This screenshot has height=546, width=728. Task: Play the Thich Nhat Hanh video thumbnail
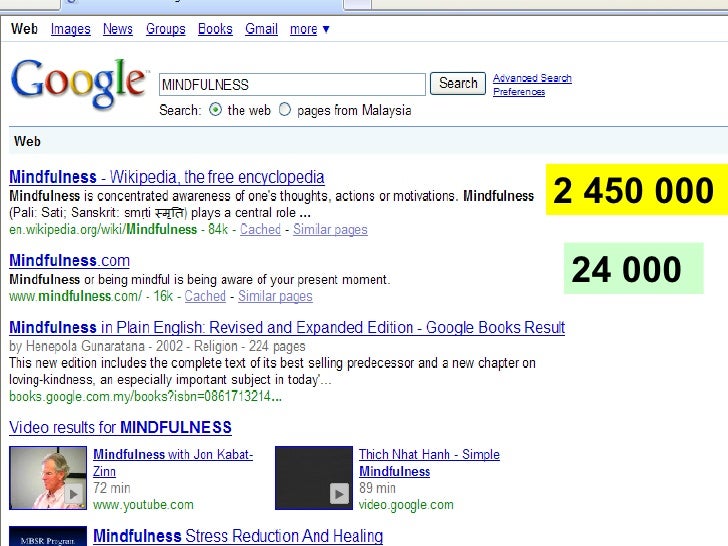314,478
